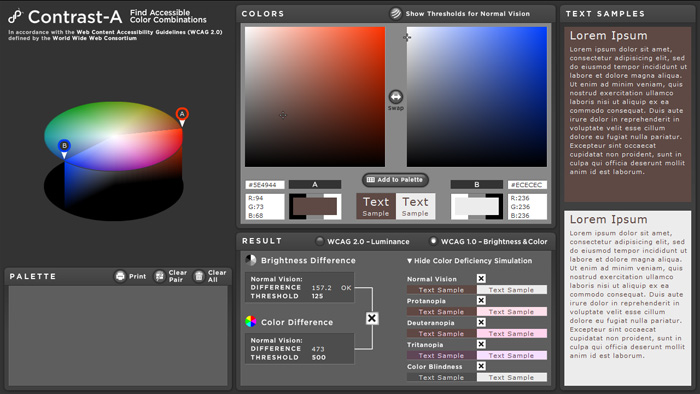Toggle the Tritanopia checkbox
This screenshot has height=394, width=700.
481,344
